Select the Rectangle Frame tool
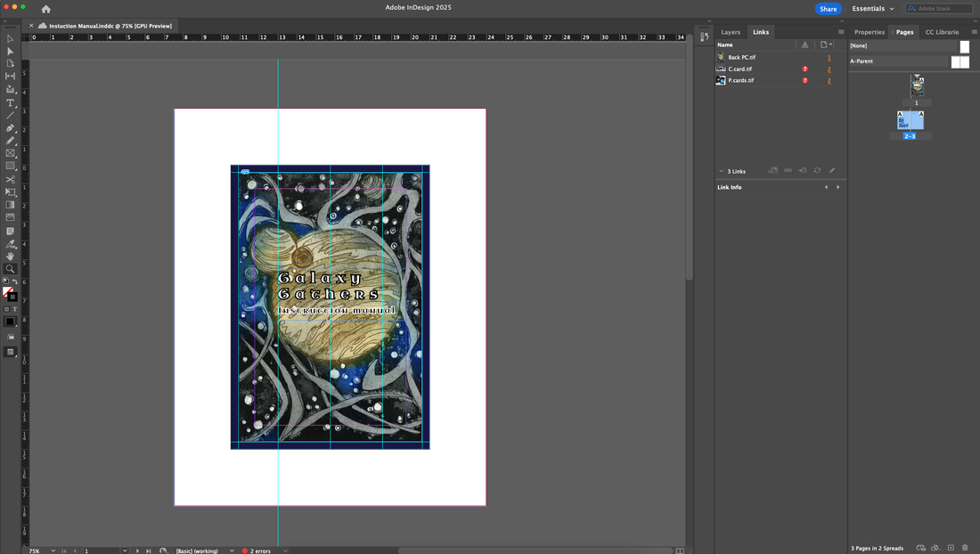The image size is (980, 554). (x=10, y=153)
